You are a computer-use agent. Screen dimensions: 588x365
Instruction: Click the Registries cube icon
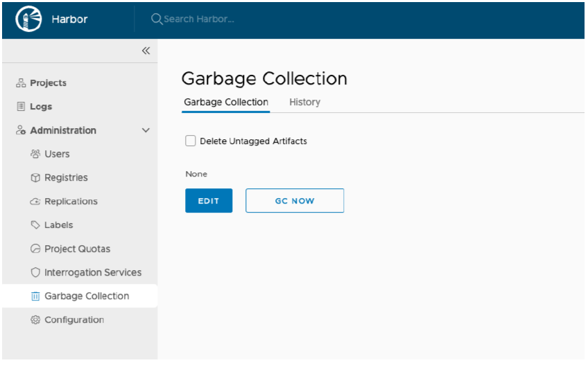pyautogui.click(x=35, y=177)
